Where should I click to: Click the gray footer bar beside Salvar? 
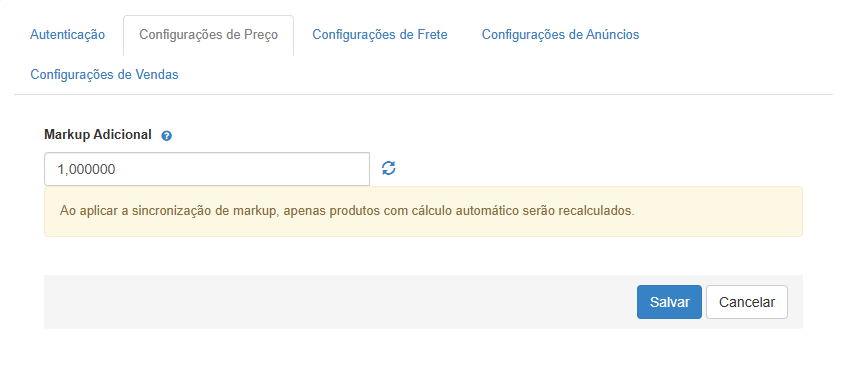click(x=340, y=302)
